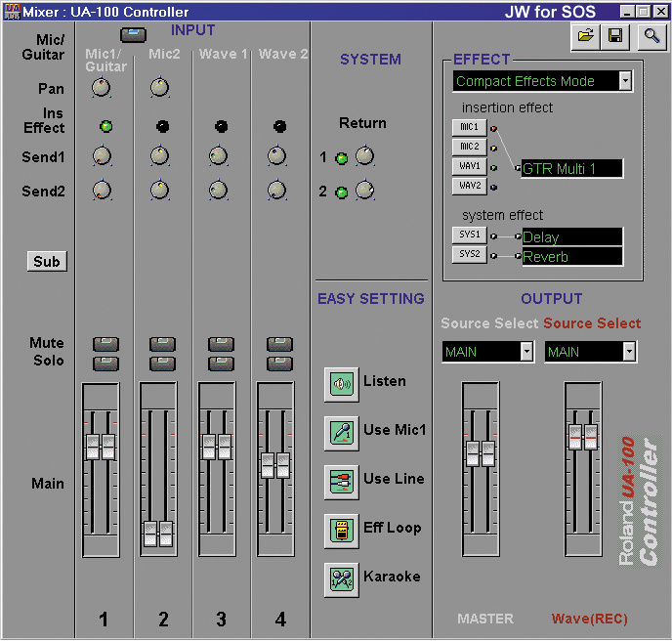This screenshot has width=672, height=642.
Task: Click the open file folder icon
Action: click(585, 36)
